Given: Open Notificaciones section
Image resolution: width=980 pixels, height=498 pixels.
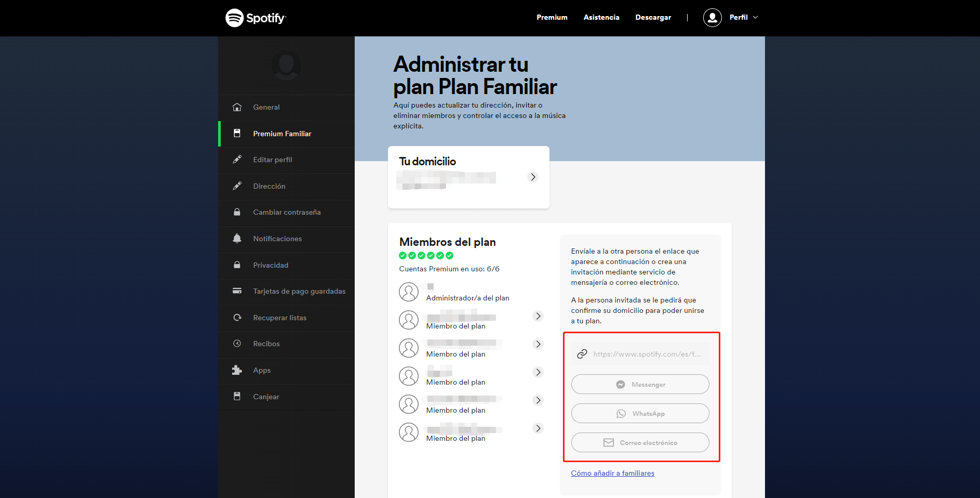Looking at the screenshot, I should (x=286, y=239).
